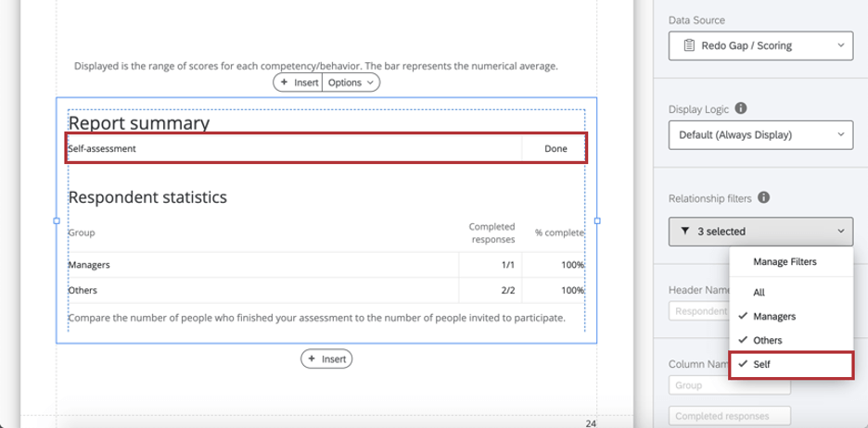Click the Insert button below the widget

pos(326,359)
